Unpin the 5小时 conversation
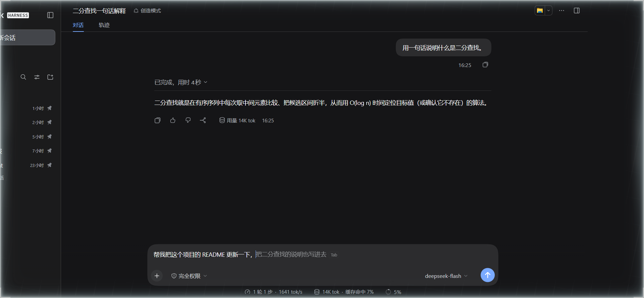 click(x=50, y=137)
